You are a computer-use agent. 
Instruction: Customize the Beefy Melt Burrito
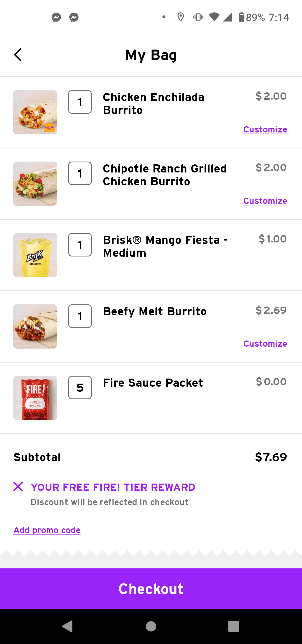265,344
